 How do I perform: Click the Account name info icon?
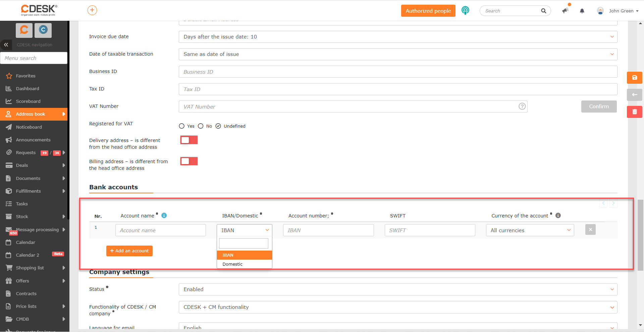(x=164, y=215)
